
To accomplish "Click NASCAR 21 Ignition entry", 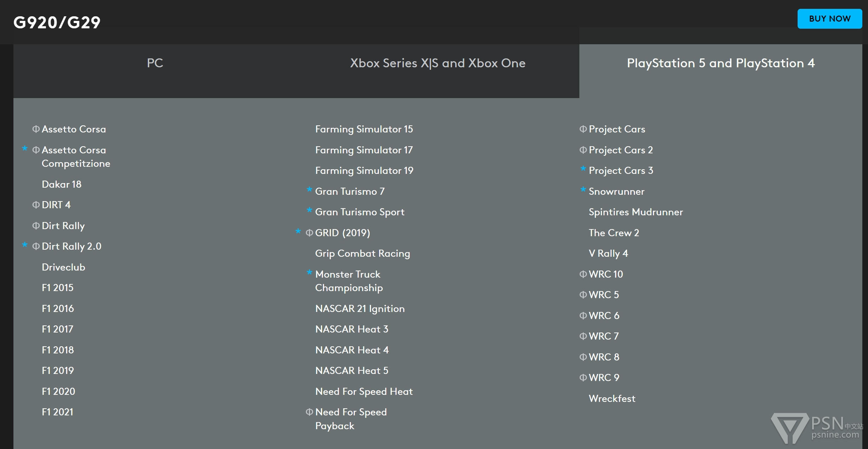I will pyautogui.click(x=360, y=309).
